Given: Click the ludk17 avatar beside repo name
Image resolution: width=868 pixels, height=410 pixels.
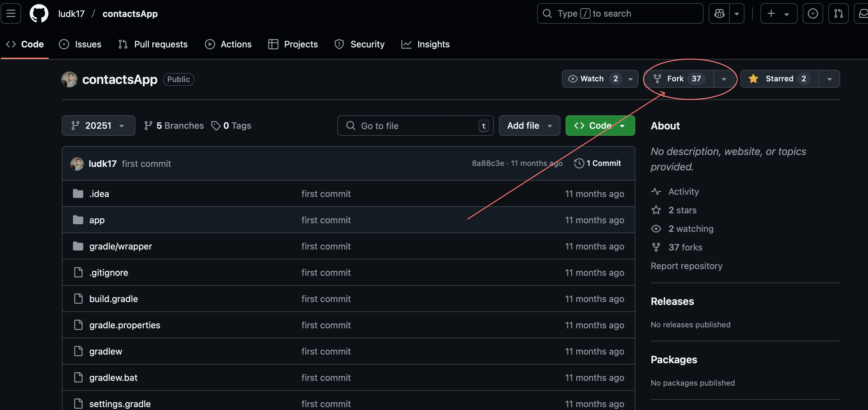Looking at the screenshot, I should click(69, 79).
